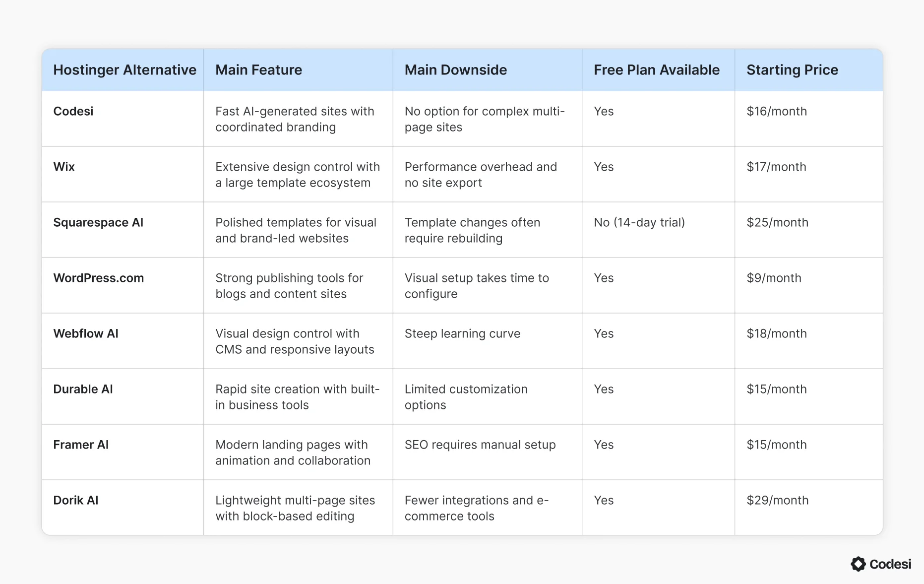Select the Codesi row name

pyautogui.click(x=73, y=111)
